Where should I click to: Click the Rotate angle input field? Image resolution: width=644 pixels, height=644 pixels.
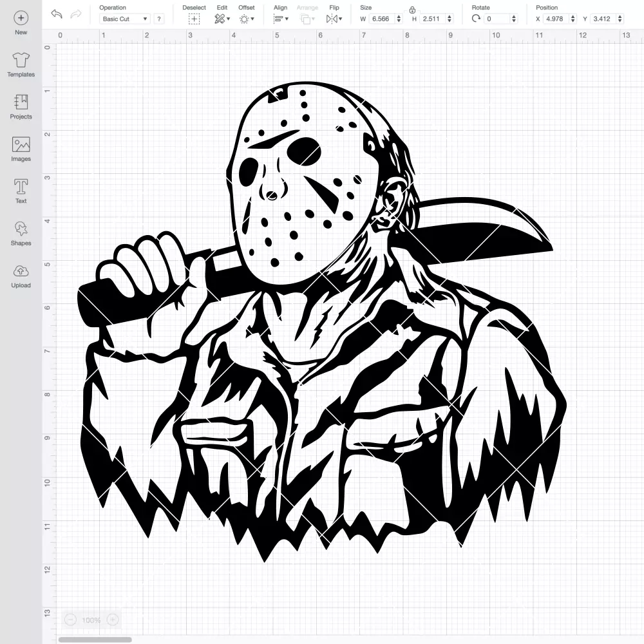pyautogui.click(x=497, y=19)
